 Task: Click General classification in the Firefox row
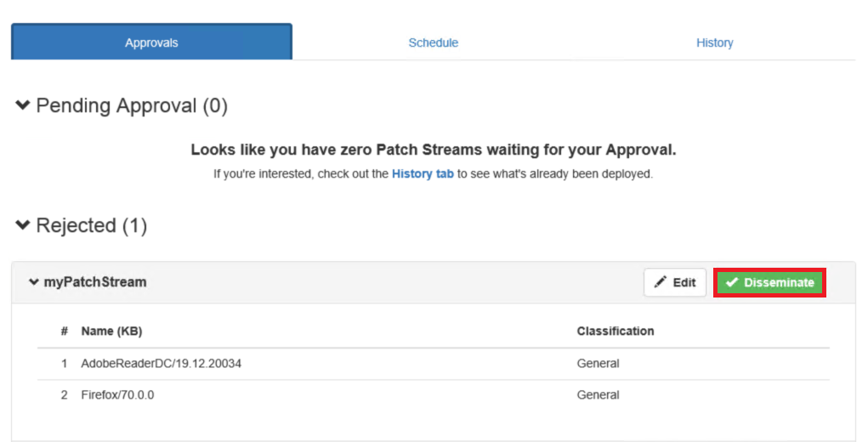tap(598, 395)
